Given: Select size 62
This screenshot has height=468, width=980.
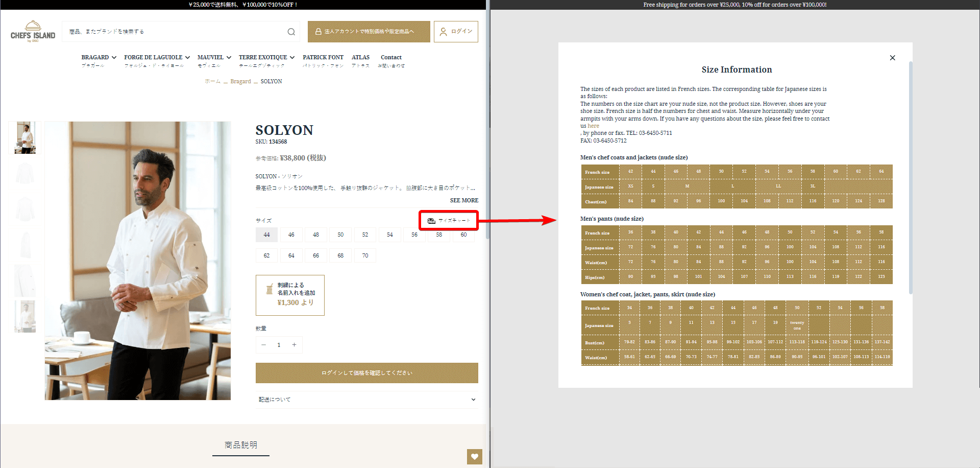Looking at the screenshot, I should click(x=266, y=255).
